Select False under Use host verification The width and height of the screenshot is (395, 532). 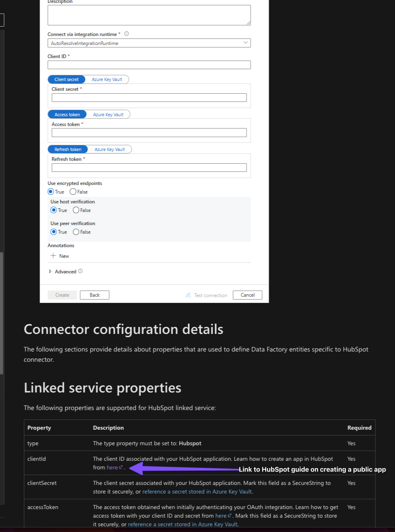76,210
